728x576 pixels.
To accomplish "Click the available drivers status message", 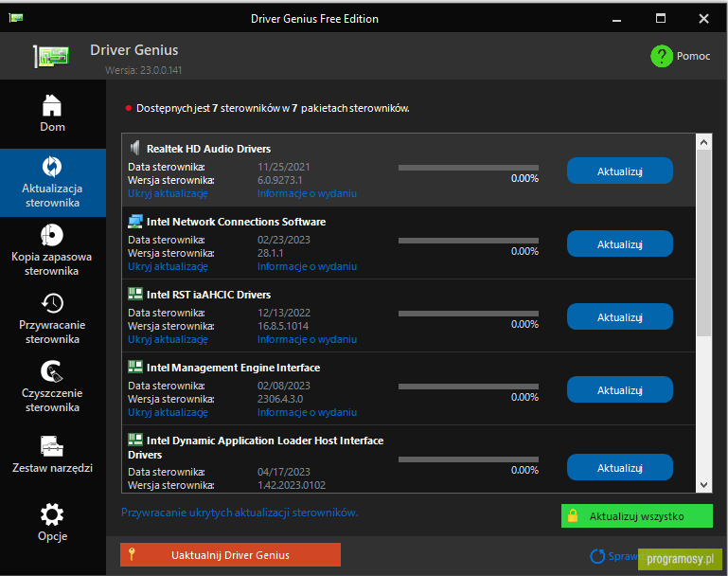I will (273, 108).
